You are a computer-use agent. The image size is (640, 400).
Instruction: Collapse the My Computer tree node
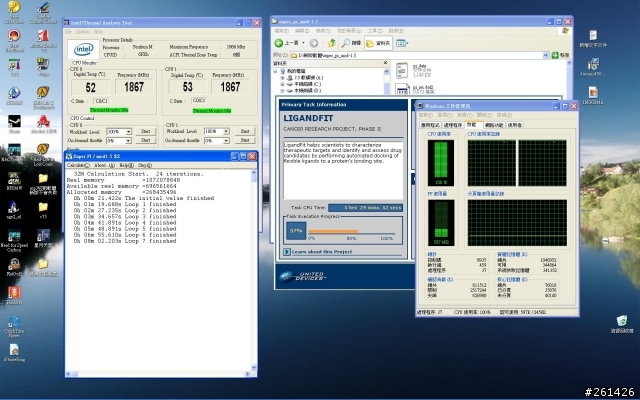275,71
